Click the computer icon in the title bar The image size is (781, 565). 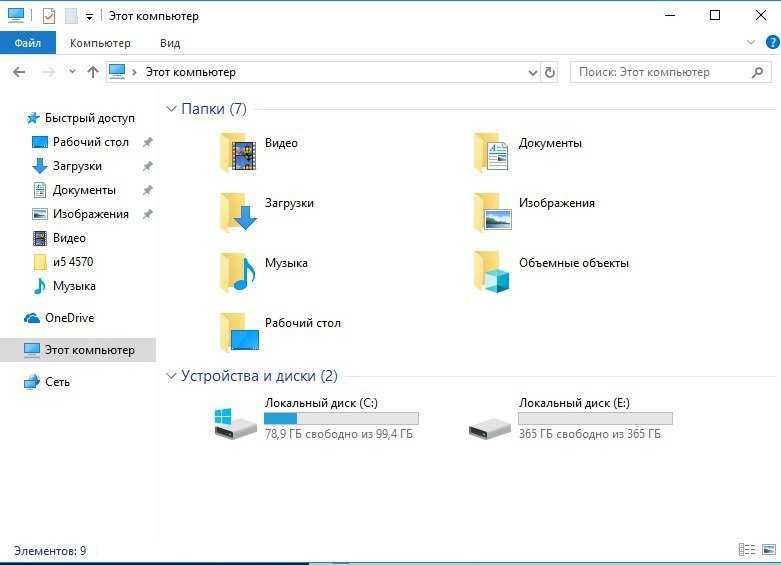tap(16, 15)
